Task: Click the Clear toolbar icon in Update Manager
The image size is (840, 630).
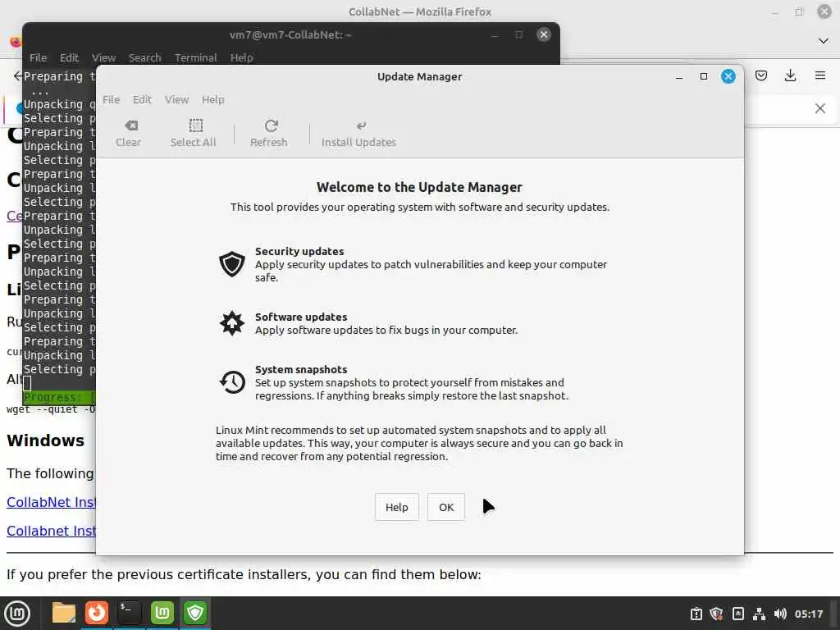Action: pos(129,134)
